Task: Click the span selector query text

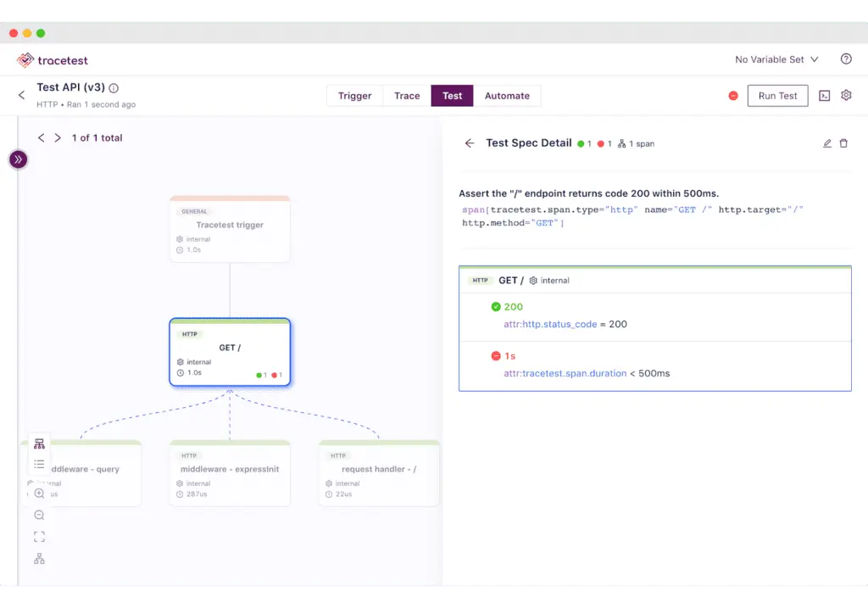Action: [x=632, y=216]
